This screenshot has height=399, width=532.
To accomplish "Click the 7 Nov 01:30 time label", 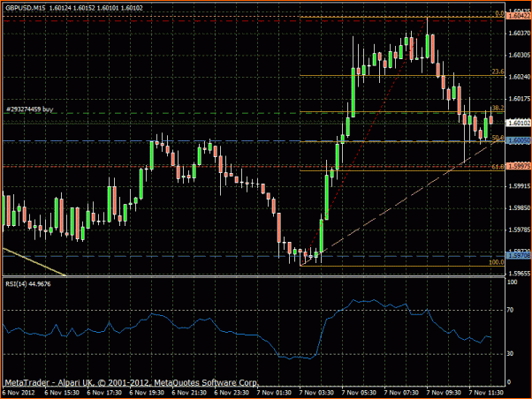I will pyautogui.click(x=274, y=393).
